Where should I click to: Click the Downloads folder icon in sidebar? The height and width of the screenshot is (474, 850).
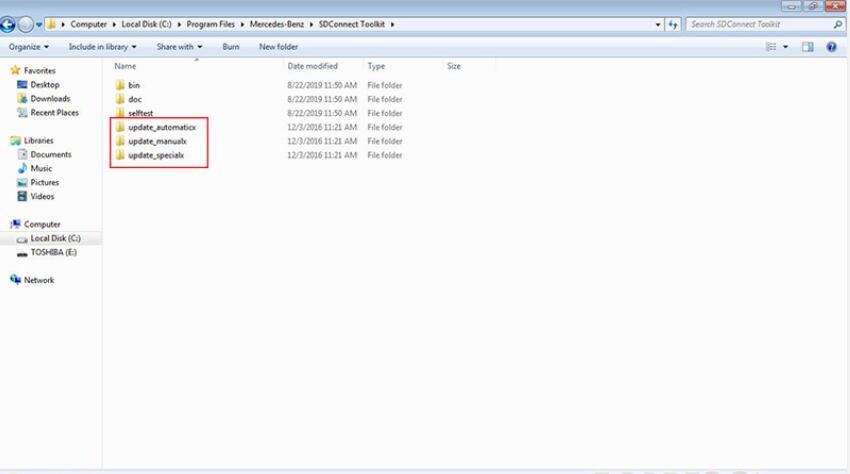[22, 99]
